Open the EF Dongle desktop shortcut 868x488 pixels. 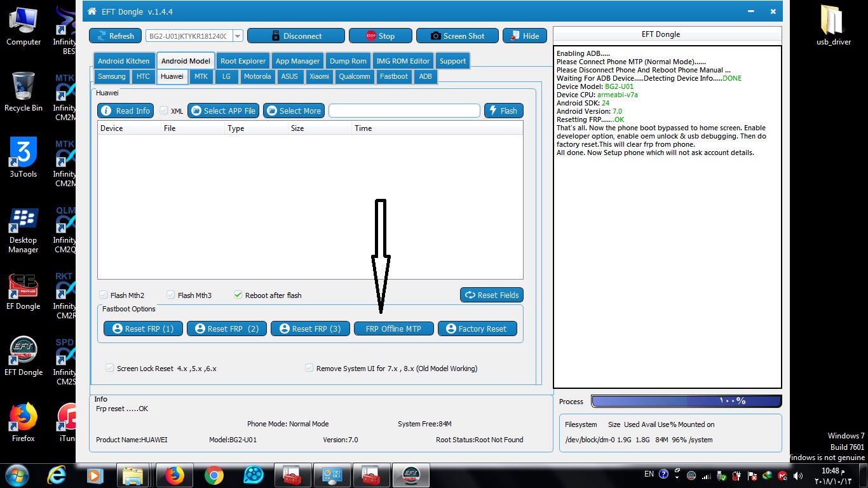point(24,292)
